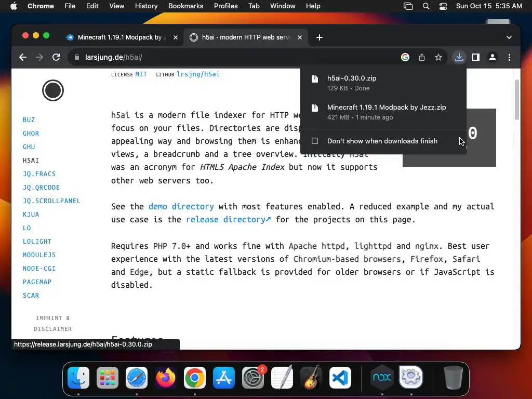Open Control Center in menu bar
The height and width of the screenshot is (399, 532).
pos(443,6)
